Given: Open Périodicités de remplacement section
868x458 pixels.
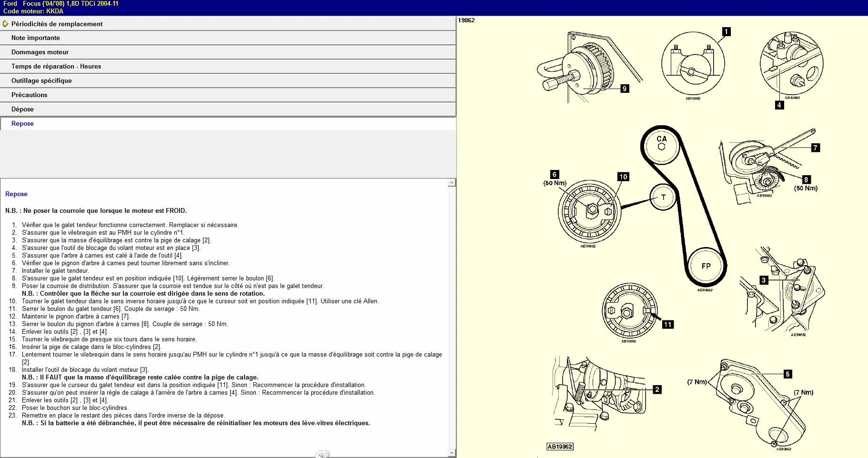Looking at the screenshot, I should (228, 24).
